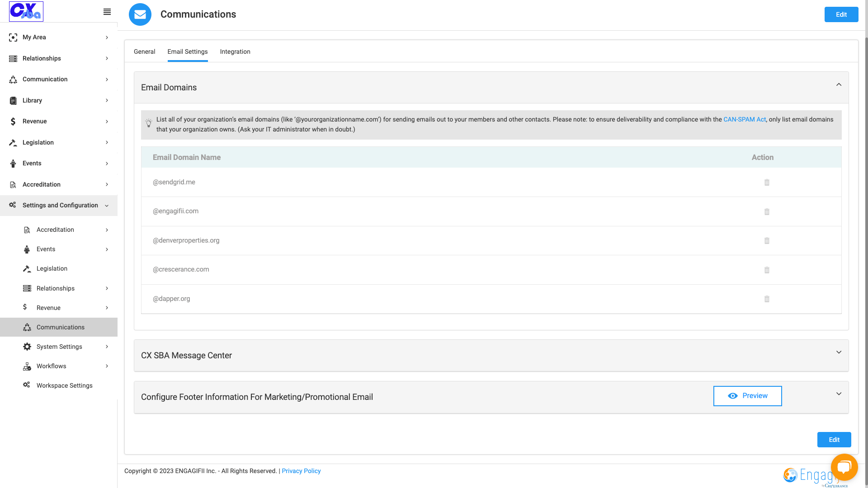Delete the @denverproperties.org domain
This screenshot has height=488, width=868.
(767, 241)
